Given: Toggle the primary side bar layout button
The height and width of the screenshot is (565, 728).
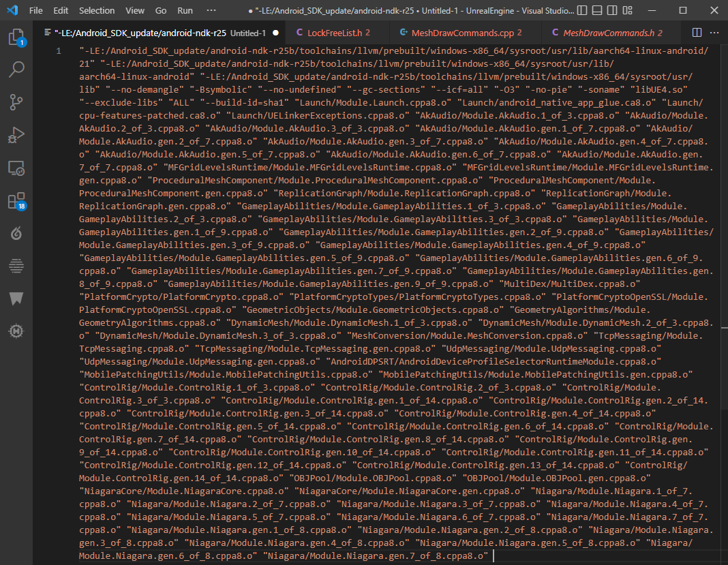Looking at the screenshot, I should pyautogui.click(x=581, y=10).
